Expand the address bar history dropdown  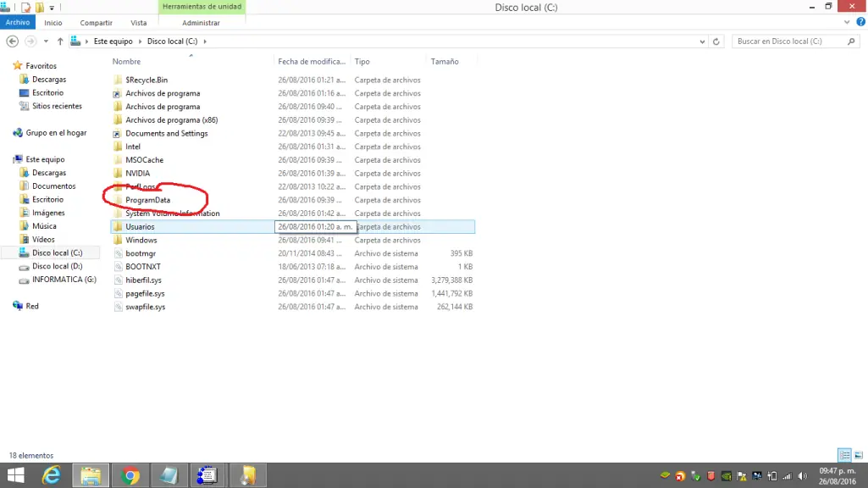point(702,42)
